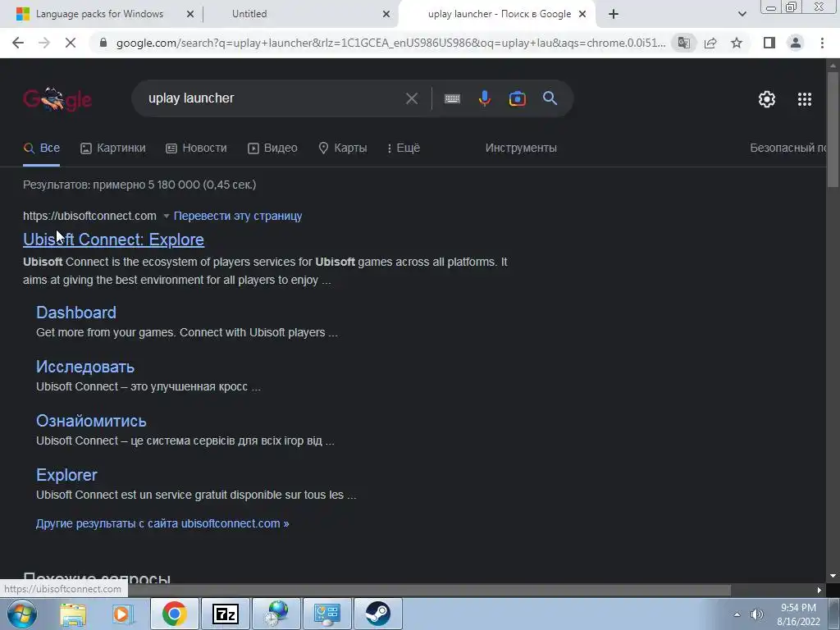This screenshot has height=630, width=840.
Task: Share this page icon
Action: 710,43
